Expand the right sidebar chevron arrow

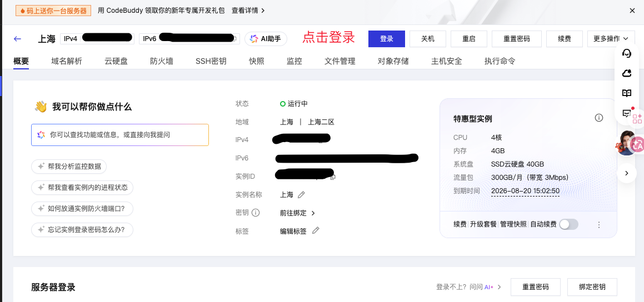(x=627, y=173)
